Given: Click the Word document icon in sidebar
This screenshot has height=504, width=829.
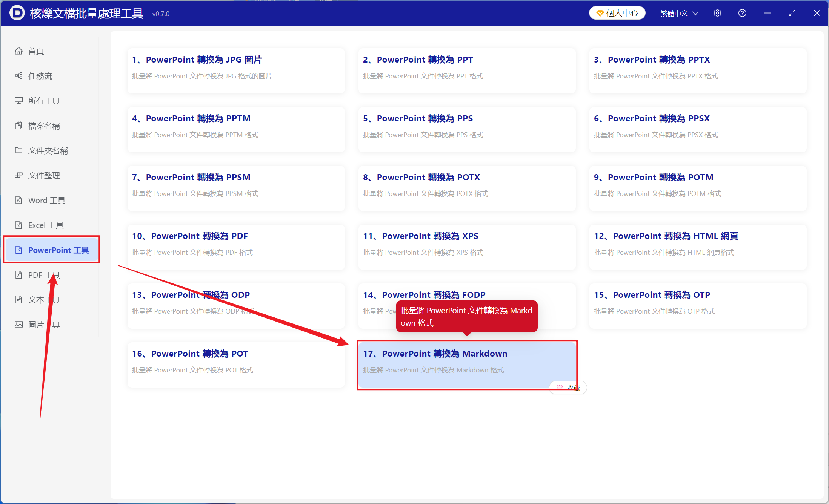Looking at the screenshot, I should [x=18, y=200].
